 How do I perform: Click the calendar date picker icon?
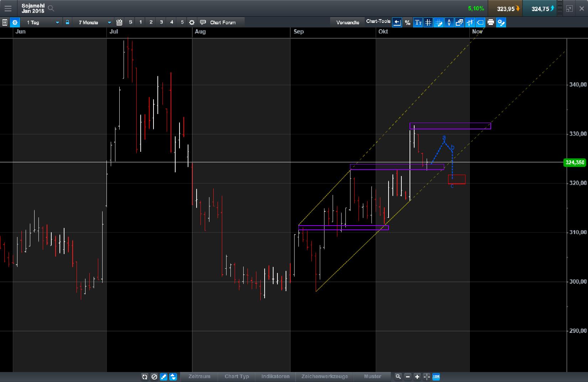click(119, 22)
